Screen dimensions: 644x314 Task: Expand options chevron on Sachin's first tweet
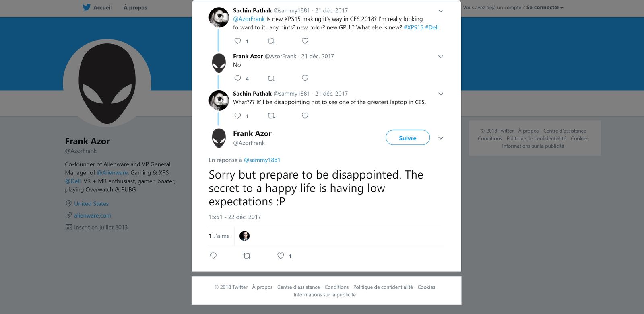pyautogui.click(x=441, y=11)
